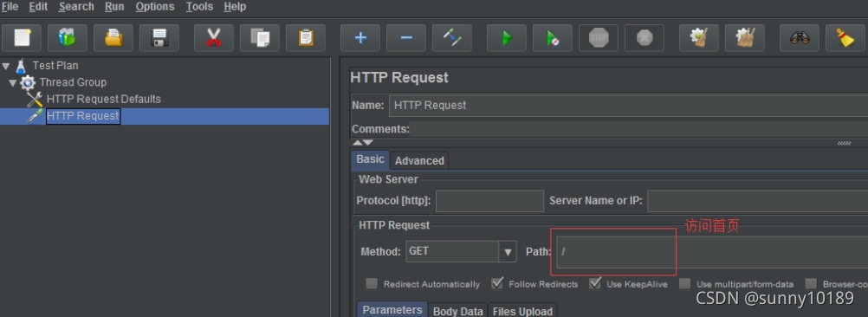Select the HTTP Request tree row
Viewport: 868px width, 317px height.
[165, 116]
